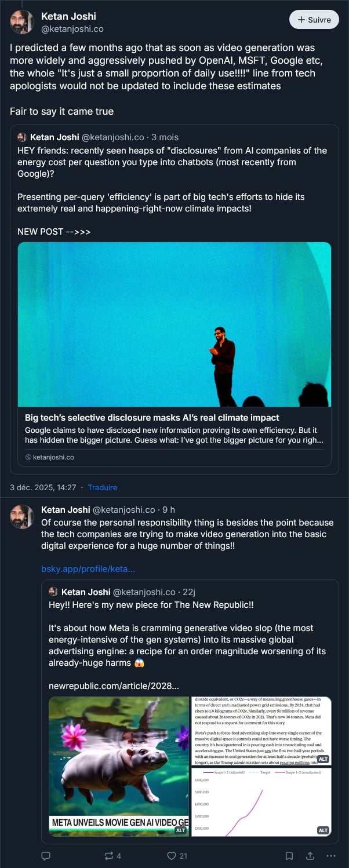Open the purple emissions chart thumbnail

pos(261,801)
